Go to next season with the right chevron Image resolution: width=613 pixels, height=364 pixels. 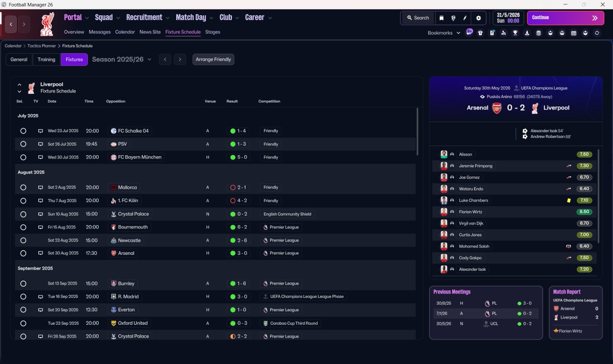pyautogui.click(x=180, y=59)
